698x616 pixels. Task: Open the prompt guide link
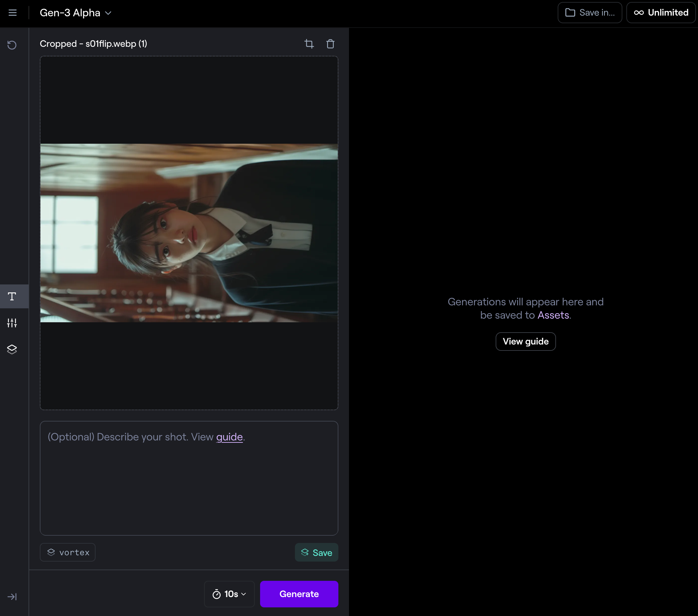point(229,437)
